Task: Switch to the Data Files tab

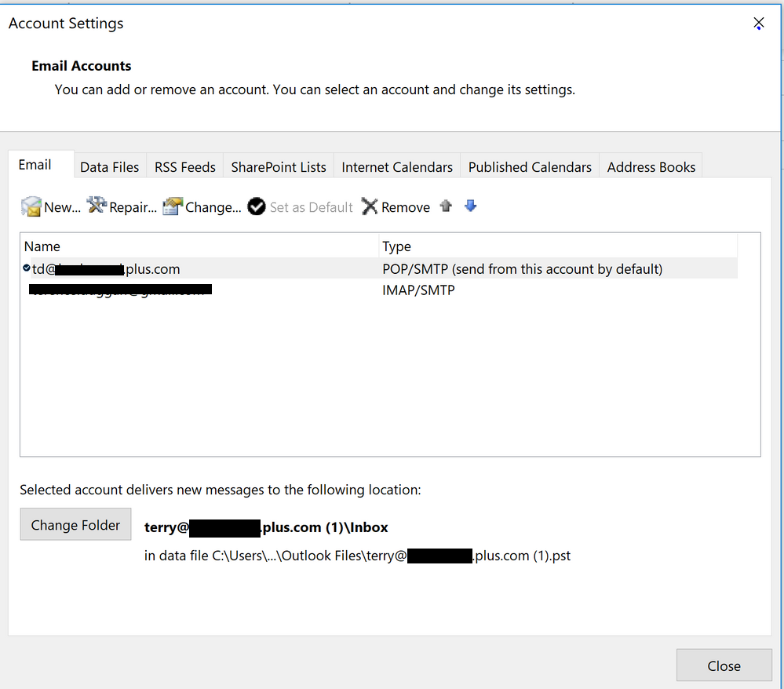Action: [x=109, y=167]
